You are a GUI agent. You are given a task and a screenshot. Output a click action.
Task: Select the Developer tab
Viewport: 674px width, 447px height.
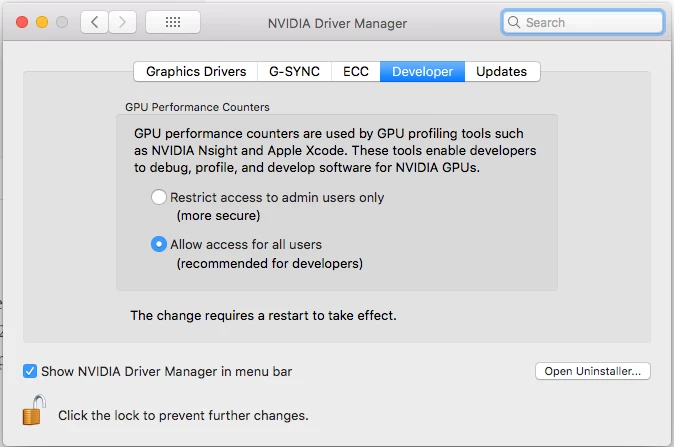pos(423,71)
